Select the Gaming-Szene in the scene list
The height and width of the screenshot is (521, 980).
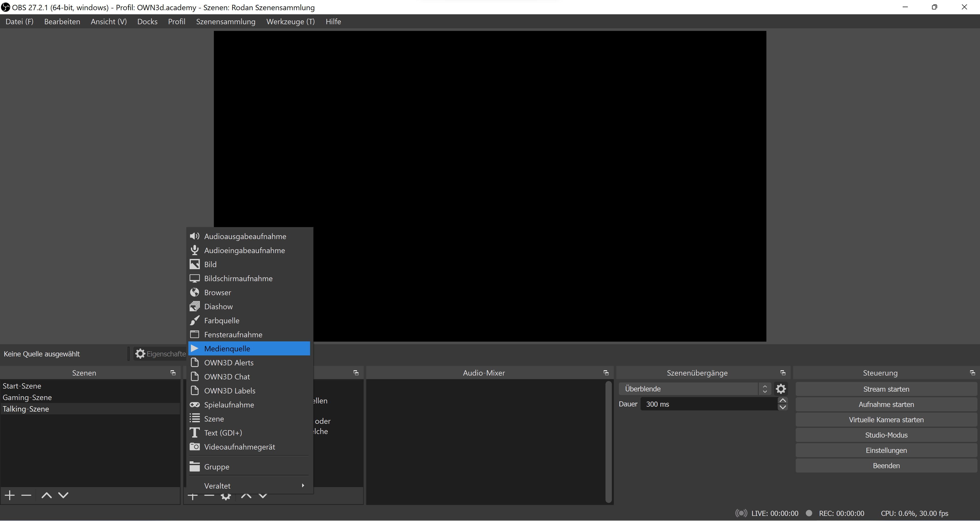click(x=27, y=397)
